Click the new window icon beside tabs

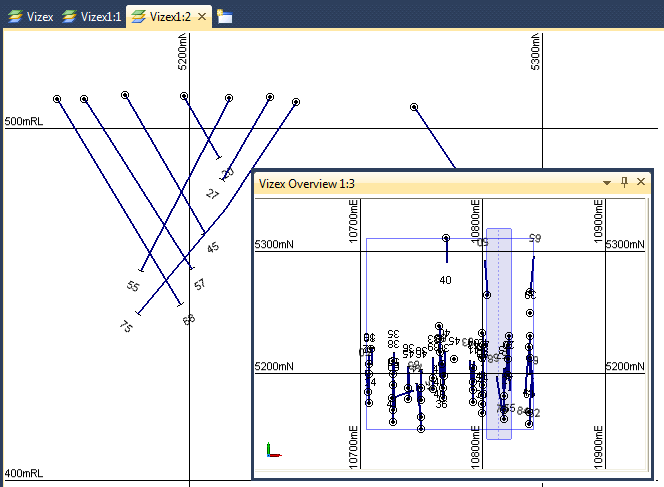coord(225,16)
